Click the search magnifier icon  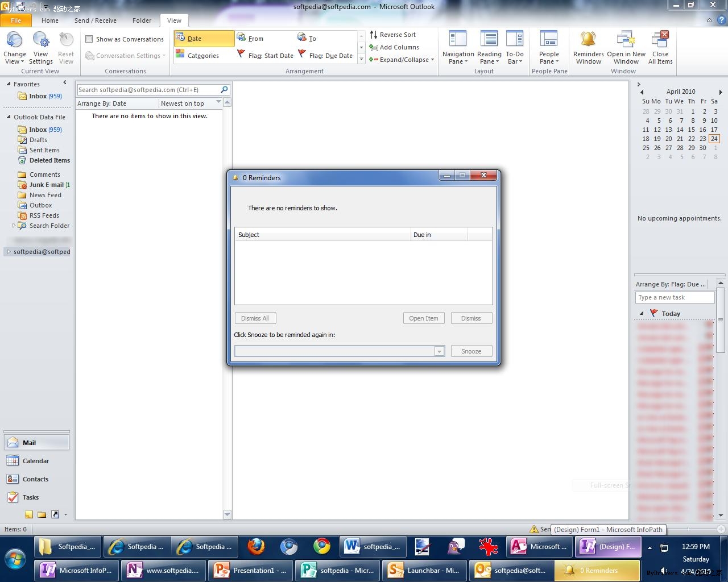point(224,90)
